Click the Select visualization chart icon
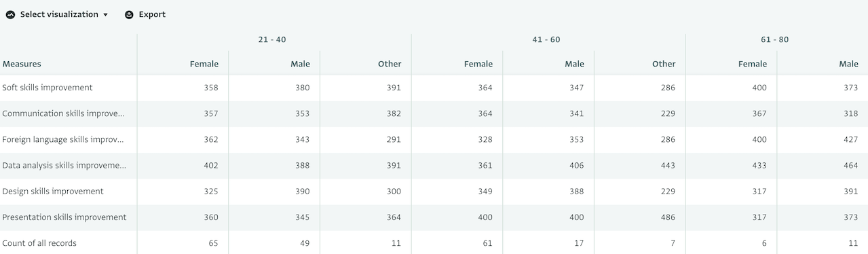 tap(10, 14)
